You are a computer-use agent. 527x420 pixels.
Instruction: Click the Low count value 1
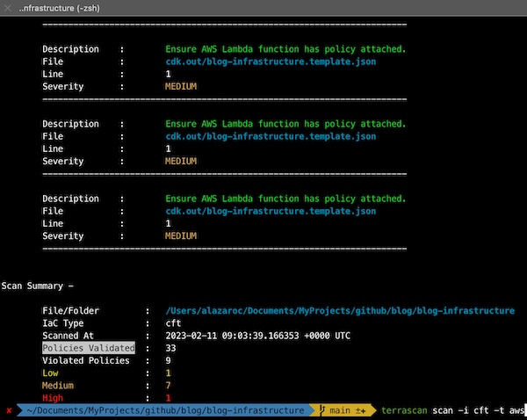click(168, 373)
